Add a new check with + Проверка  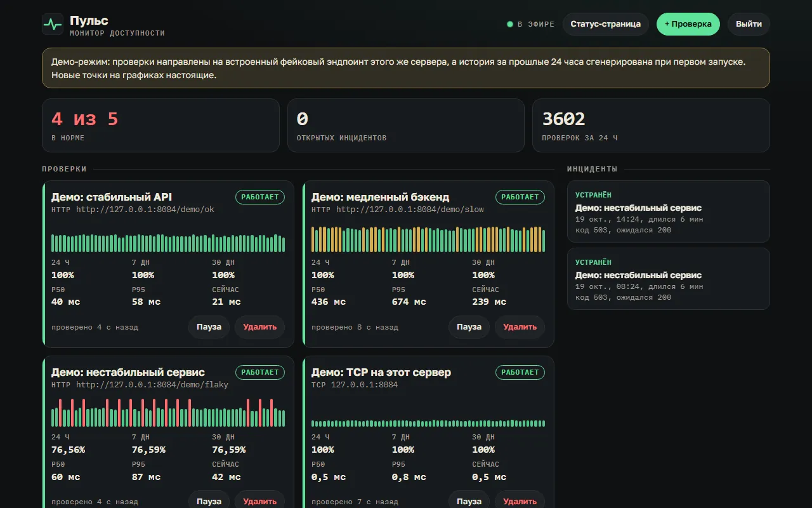(x=688, y=24)
